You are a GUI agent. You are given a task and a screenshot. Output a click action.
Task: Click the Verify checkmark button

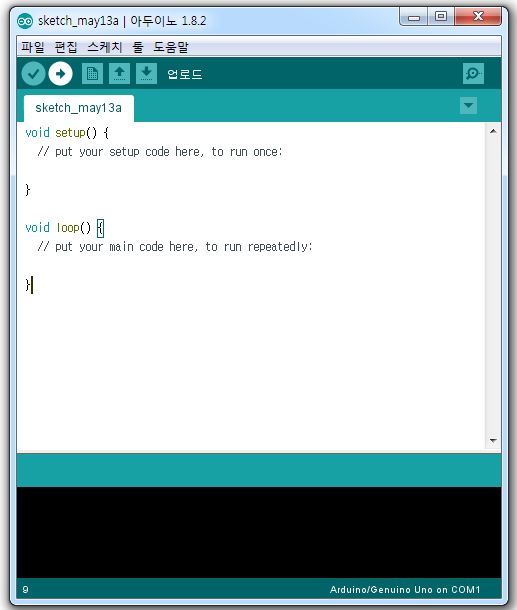tap(33, 74)
